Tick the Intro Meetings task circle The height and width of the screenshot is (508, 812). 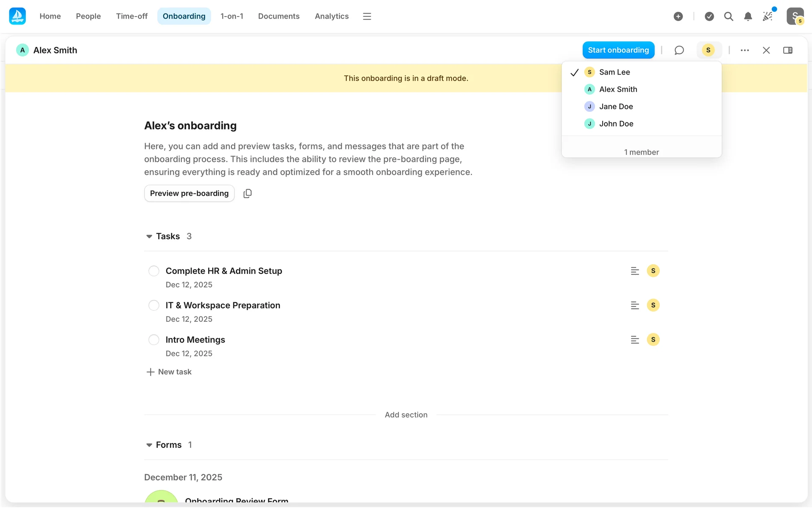[x=154, y=340]
